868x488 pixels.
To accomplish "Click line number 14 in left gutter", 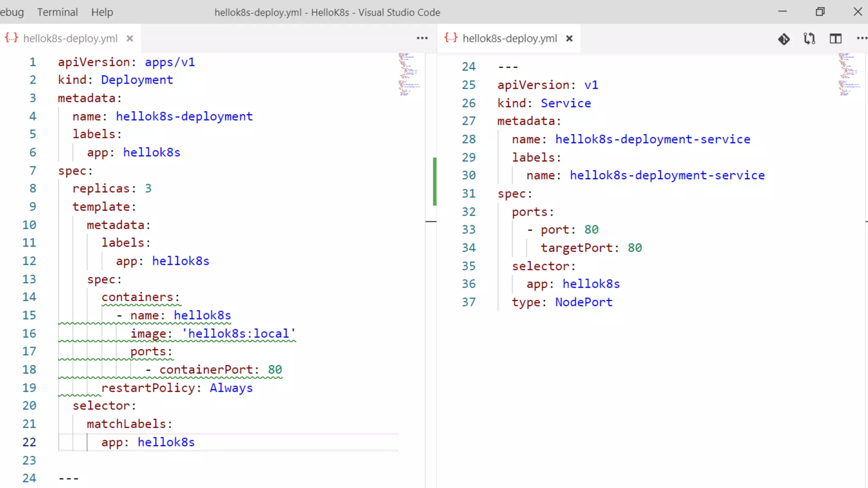I will pyautogui.click(x=29, y=297).
